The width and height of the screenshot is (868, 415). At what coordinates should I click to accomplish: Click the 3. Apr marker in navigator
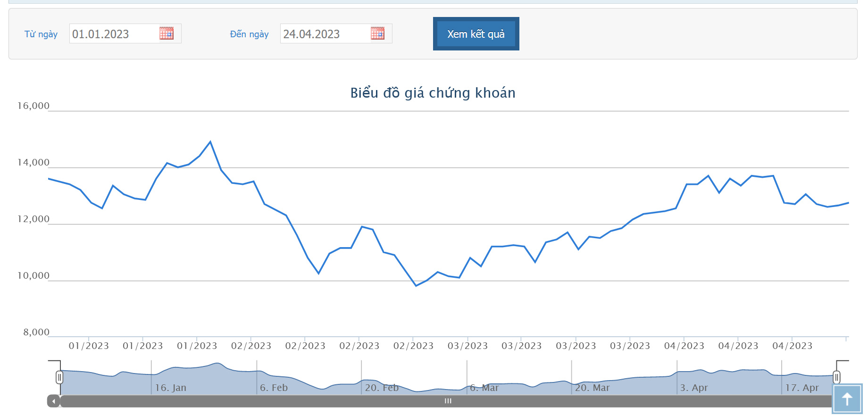[693, 388]
